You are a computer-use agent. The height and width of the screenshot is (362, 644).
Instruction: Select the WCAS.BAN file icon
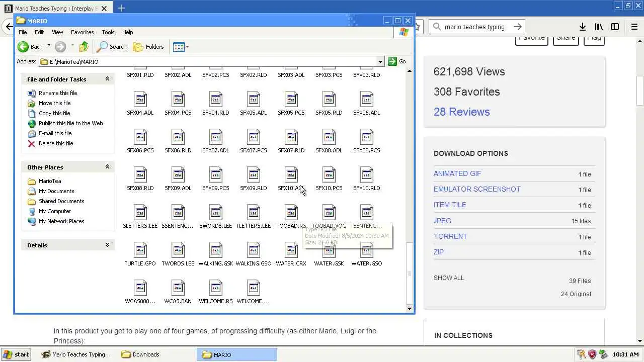178,288
